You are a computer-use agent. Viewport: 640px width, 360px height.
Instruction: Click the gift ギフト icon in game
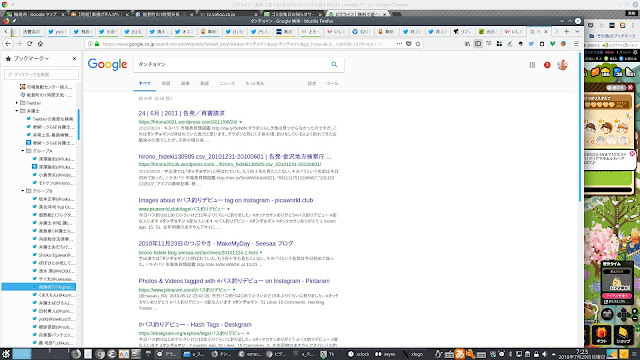click(x=602, y=335)
